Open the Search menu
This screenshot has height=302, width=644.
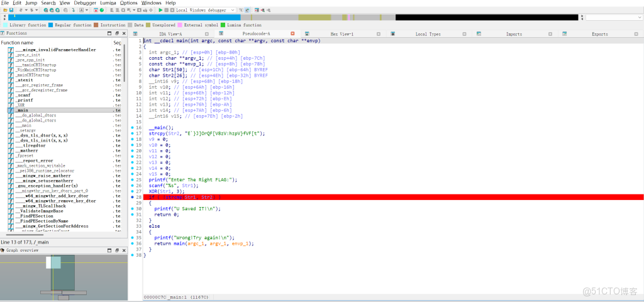coord(48,3)
